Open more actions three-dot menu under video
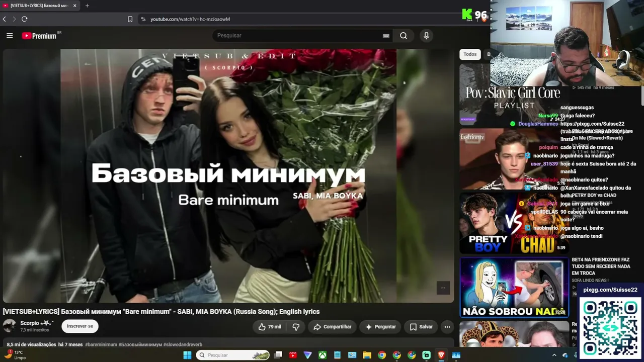This screenshot has width=644, height=362. [x=447, y=327]
